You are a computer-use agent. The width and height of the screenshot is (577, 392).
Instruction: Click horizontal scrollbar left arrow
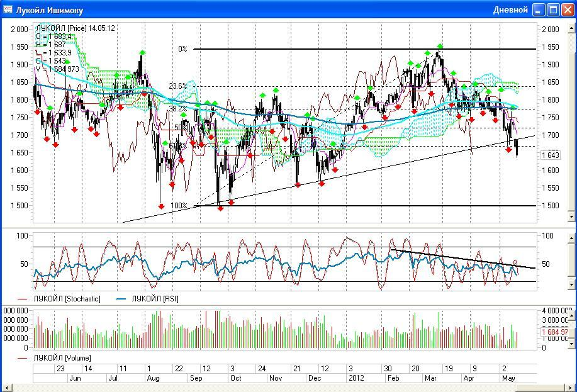pos(7,388)
